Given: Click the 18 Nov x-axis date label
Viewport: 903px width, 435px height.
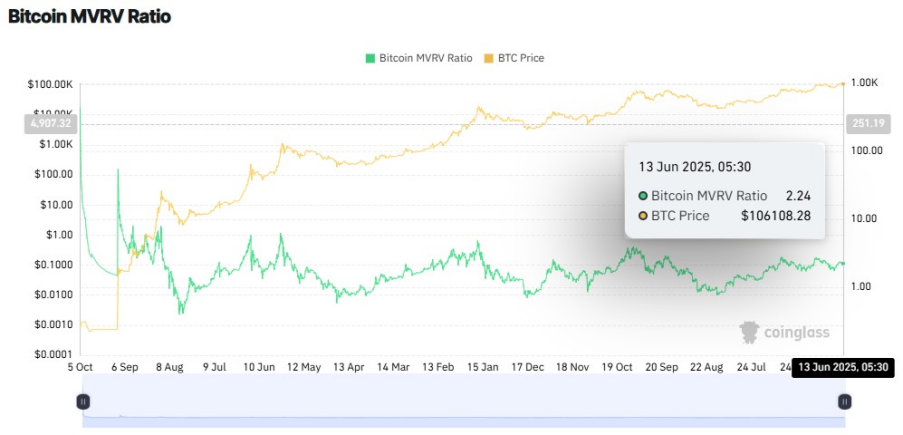Looking at the screenshot, I should click(572, 367).
